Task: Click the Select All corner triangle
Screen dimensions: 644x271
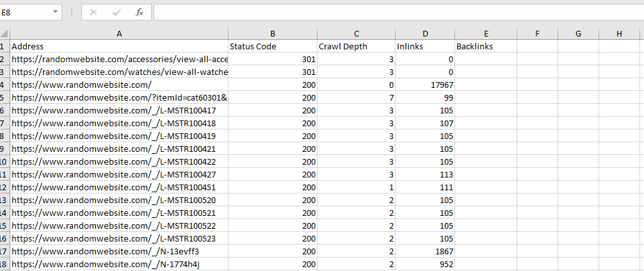Action: coord(4,34)
